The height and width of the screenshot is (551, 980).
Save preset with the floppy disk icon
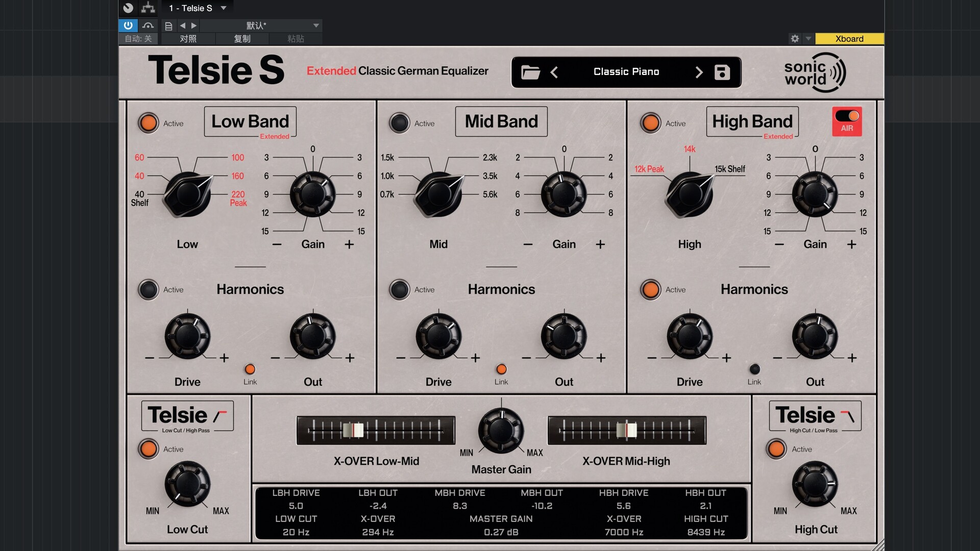coord(722,72)
